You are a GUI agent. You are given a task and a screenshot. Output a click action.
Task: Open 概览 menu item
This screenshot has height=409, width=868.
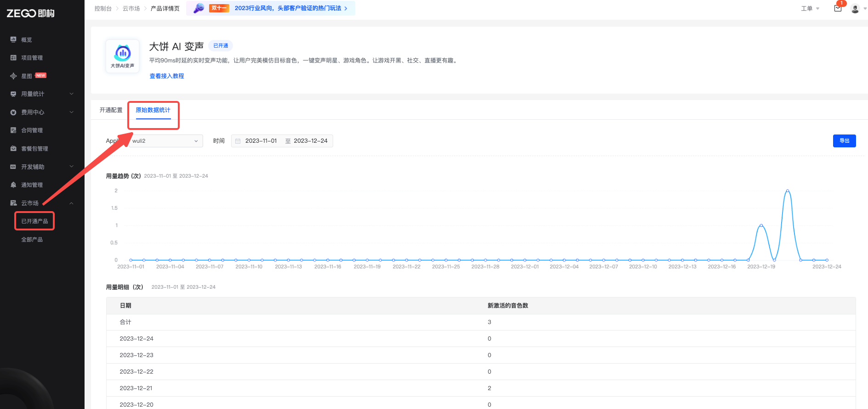27,40
